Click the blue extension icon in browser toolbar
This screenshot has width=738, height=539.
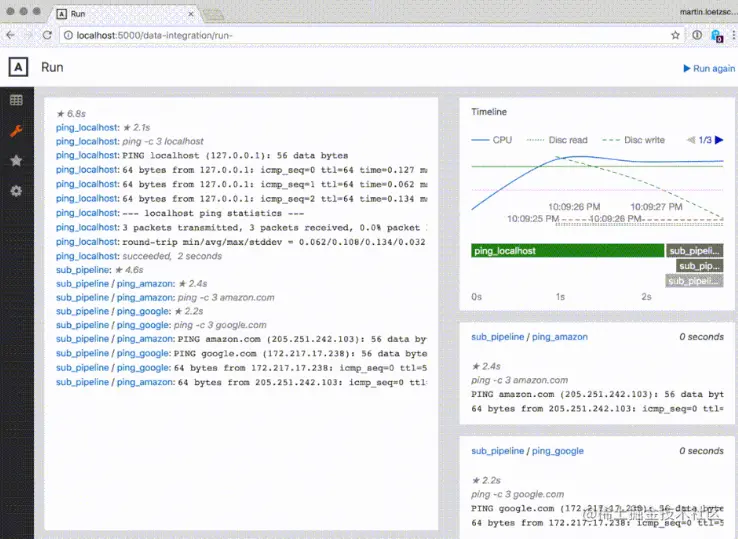click(716, 36)
